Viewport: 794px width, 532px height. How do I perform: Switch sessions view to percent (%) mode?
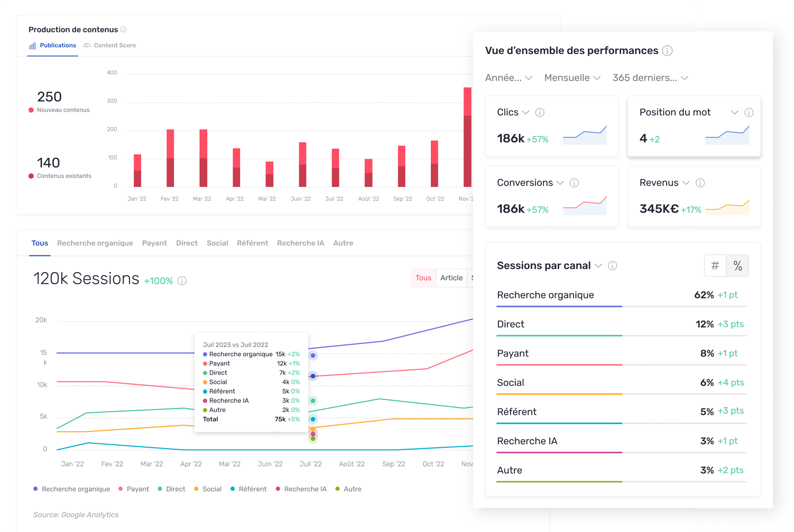(x=738, y=266)
